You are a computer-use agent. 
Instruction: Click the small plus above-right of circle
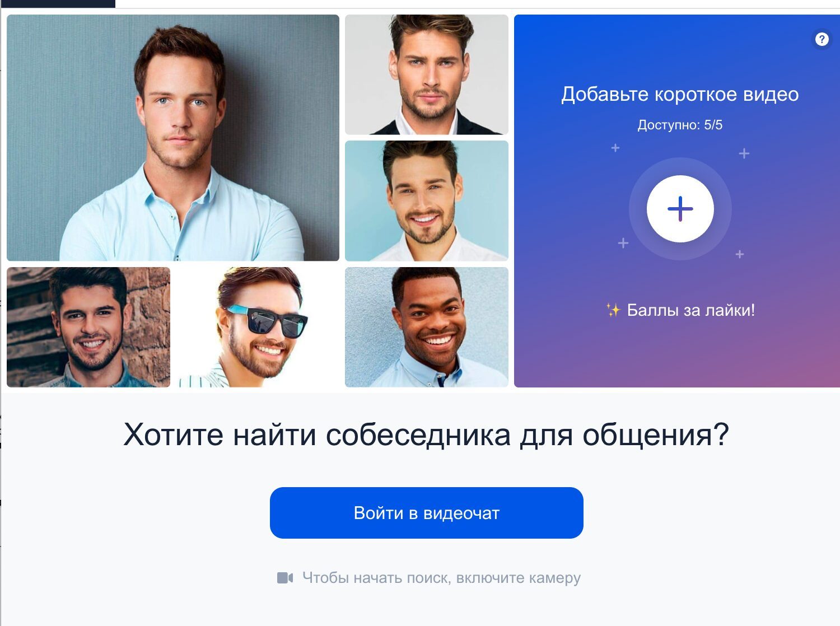coord(744,153)
